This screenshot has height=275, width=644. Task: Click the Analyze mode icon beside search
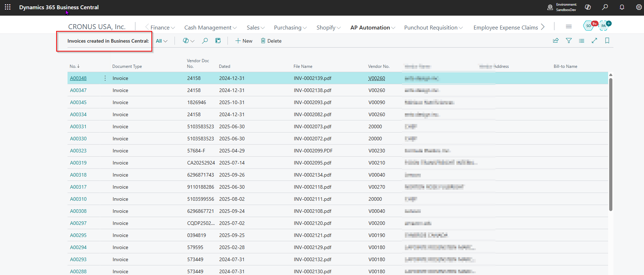point(218,41)
